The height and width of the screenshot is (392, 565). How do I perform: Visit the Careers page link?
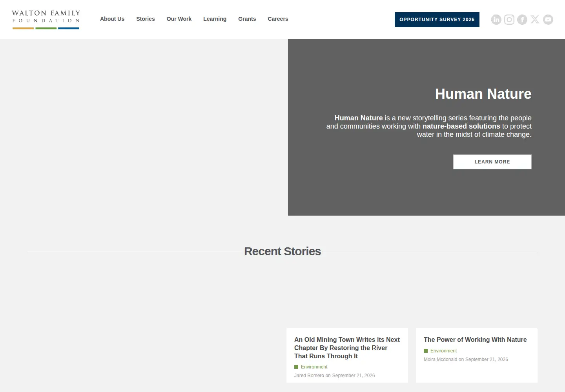(x=278, y=19)
